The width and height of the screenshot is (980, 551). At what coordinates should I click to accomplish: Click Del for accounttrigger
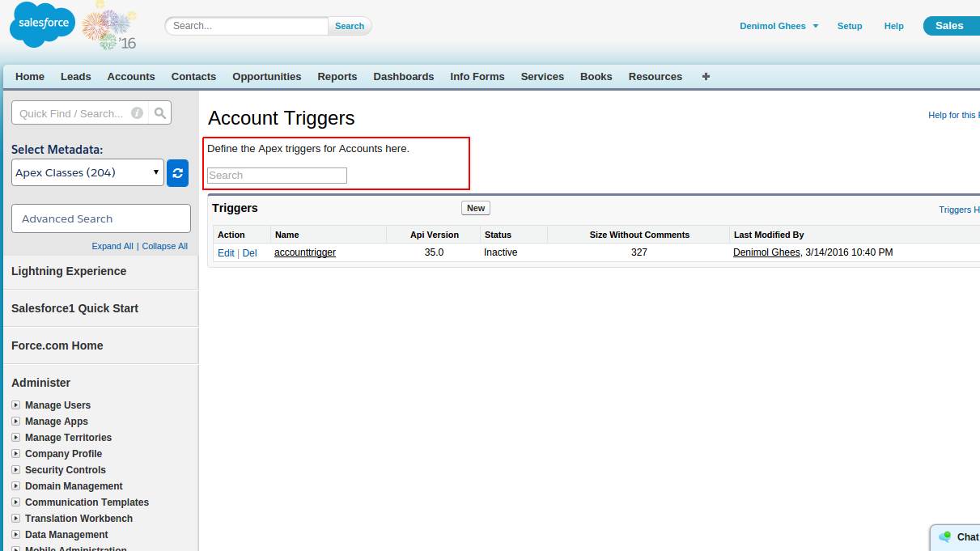250,253
